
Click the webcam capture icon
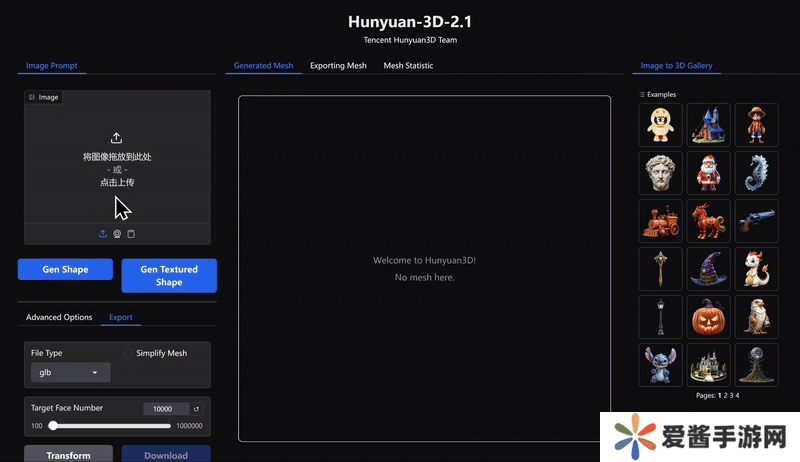point(117,234)
